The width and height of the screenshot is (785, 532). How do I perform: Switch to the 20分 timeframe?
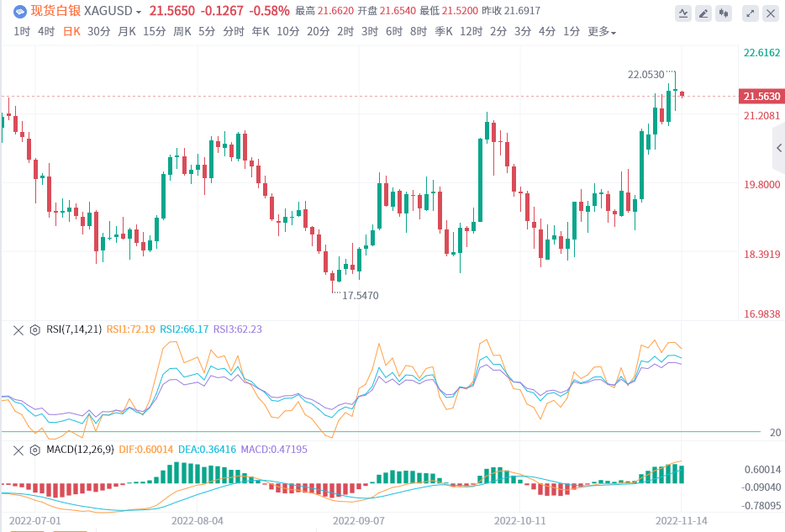click(x=319, y=32)
